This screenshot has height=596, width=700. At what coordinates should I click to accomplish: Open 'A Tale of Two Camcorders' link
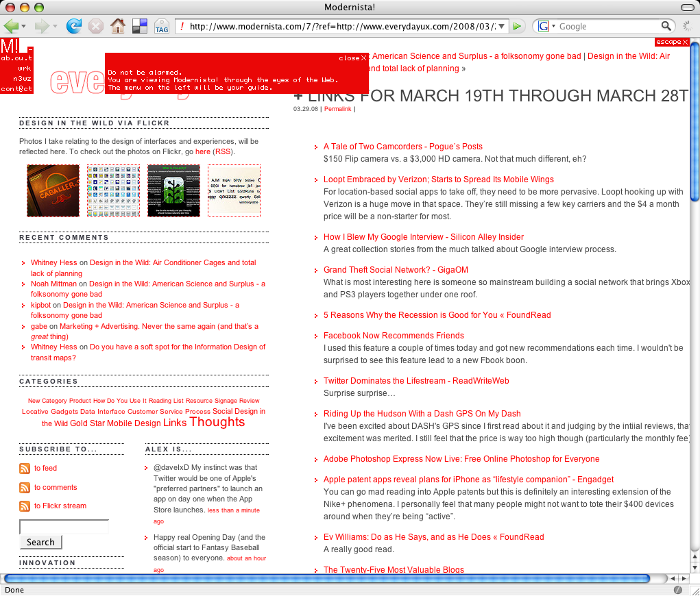402,147
